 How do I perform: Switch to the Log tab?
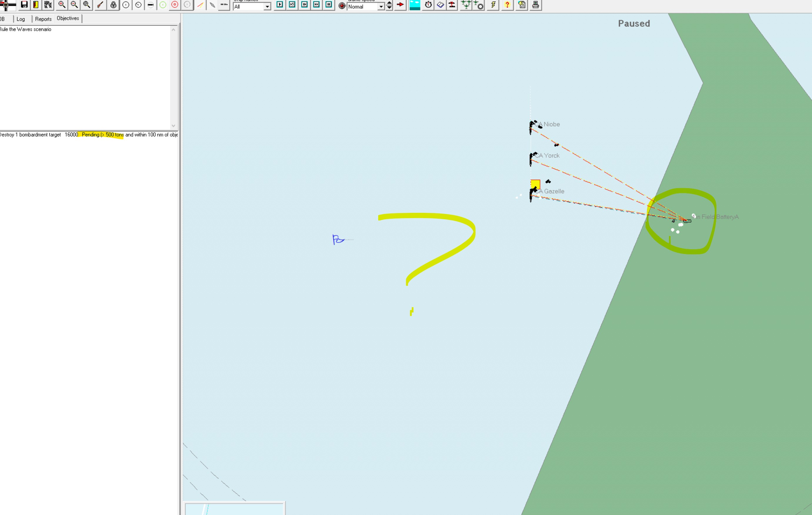(x=21, y=19)
